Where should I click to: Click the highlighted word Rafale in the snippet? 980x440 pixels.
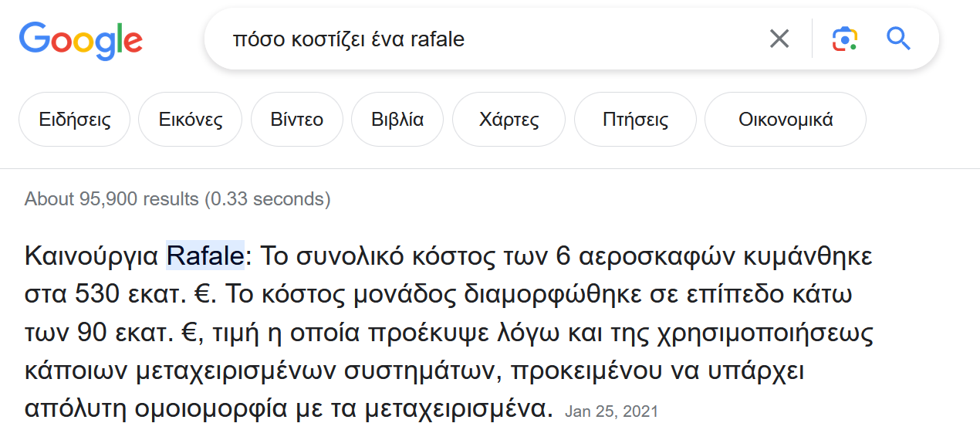pyautogui.click(x=205, y=256)
